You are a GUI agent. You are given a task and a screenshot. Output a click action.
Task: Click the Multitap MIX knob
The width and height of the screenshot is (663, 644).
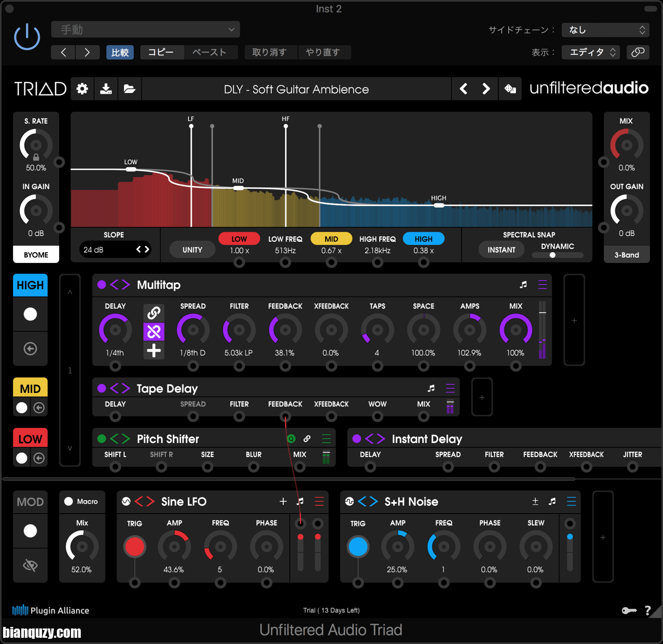(515, 330)
